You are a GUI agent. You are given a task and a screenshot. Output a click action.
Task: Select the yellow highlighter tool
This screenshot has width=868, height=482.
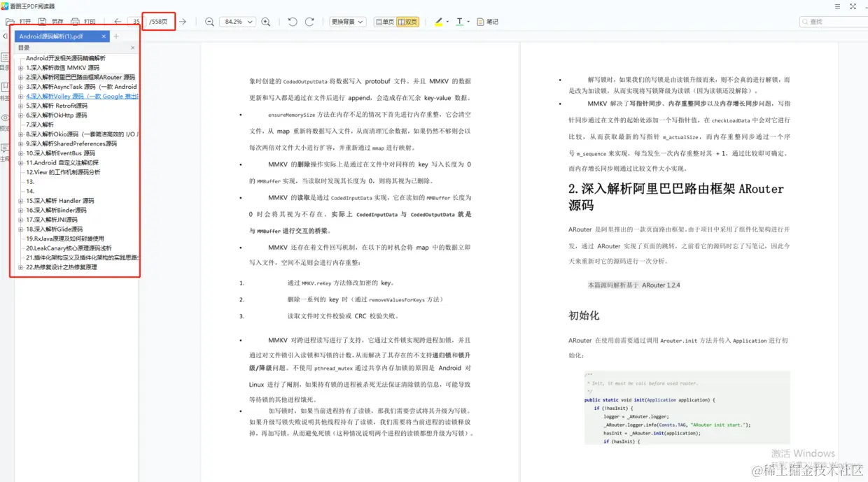438,22
